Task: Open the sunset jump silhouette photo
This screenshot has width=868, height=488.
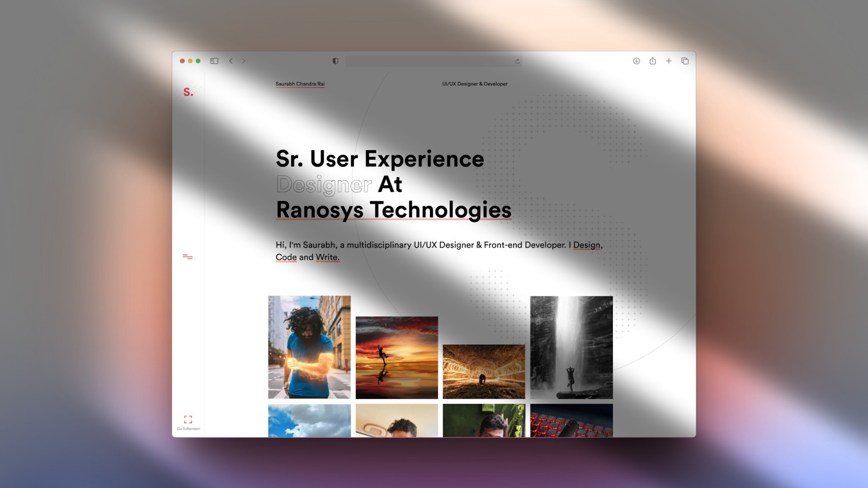Action: [397, 357]
